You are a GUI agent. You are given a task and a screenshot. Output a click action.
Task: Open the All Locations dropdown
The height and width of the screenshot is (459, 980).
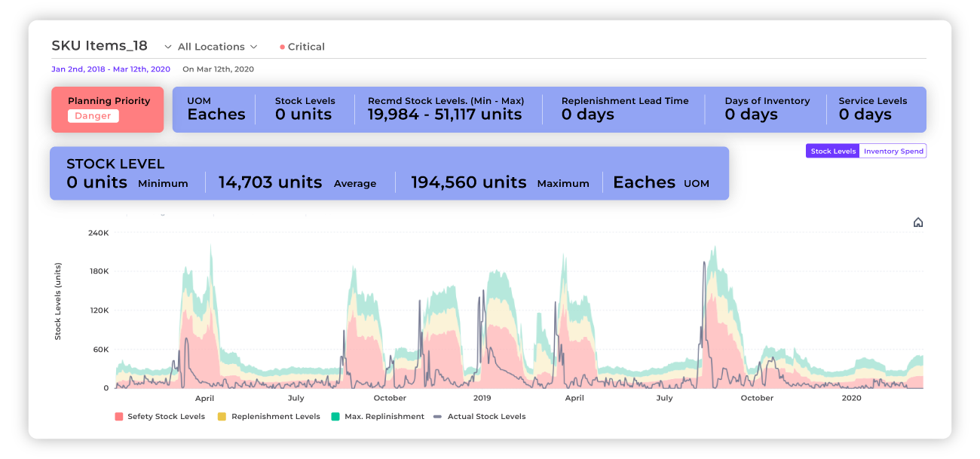(211, 47)
